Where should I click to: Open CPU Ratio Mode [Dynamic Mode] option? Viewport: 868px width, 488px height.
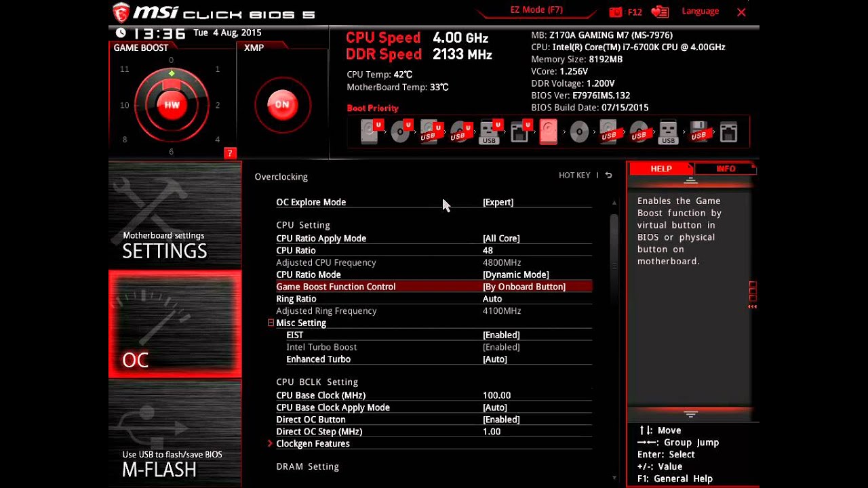pyautogui.click(x=433, y=274)
